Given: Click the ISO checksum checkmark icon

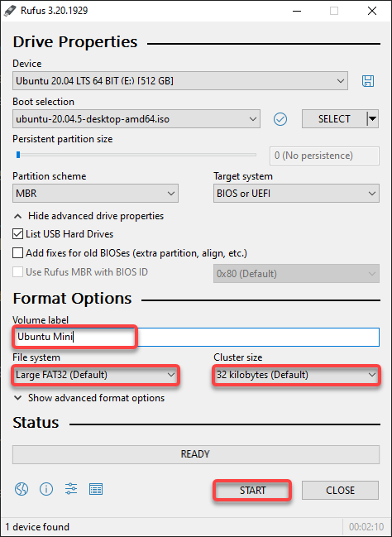Looking at the screenshot, I should tap(280, 119).
